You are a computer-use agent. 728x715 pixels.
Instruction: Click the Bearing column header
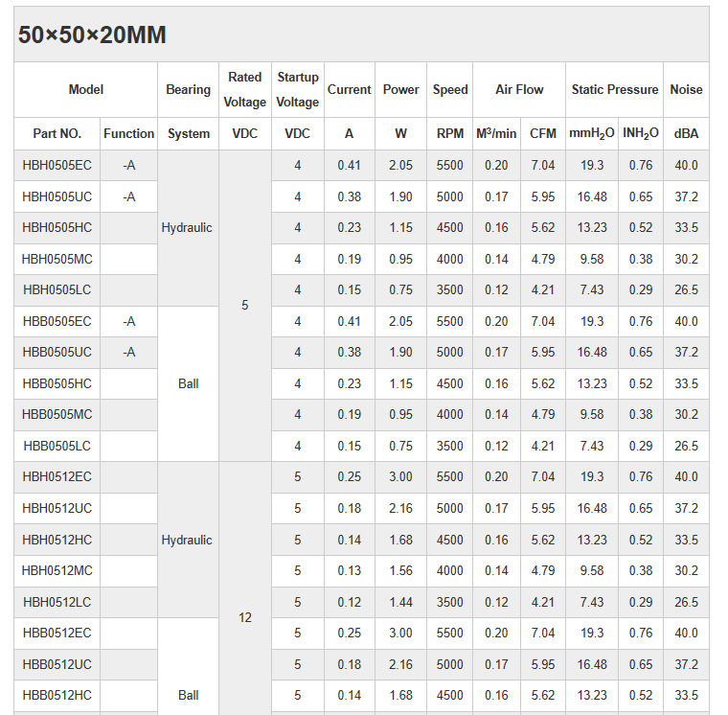click(188, 89)
